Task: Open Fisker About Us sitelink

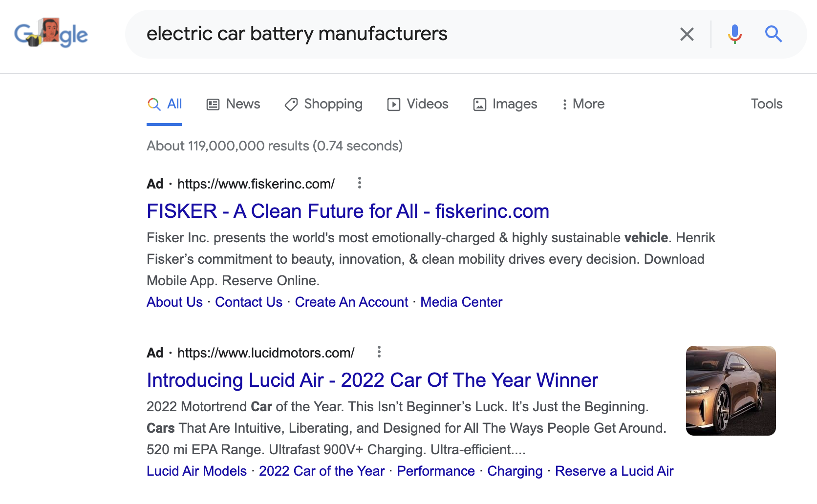Action: pyautogui.click(x=174, y=302)
